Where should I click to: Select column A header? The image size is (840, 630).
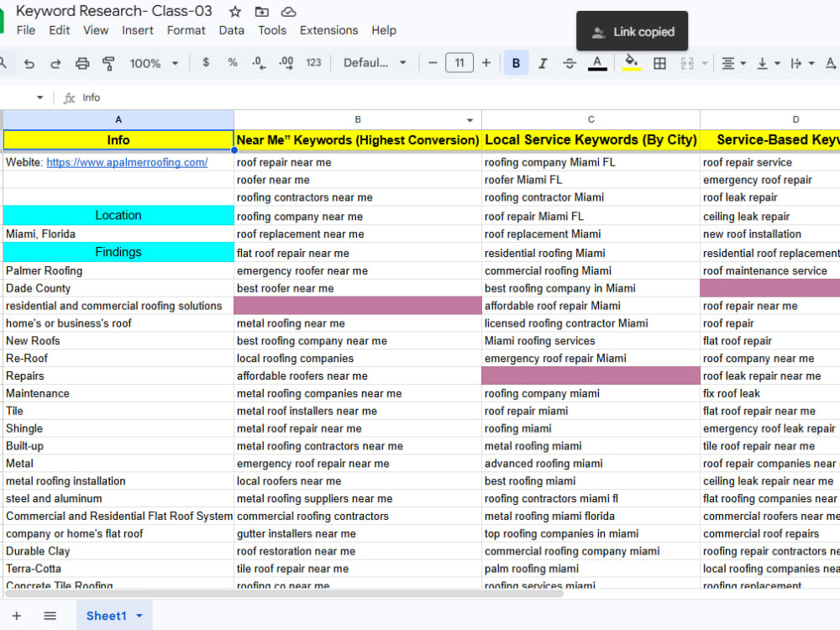[118, 119]
